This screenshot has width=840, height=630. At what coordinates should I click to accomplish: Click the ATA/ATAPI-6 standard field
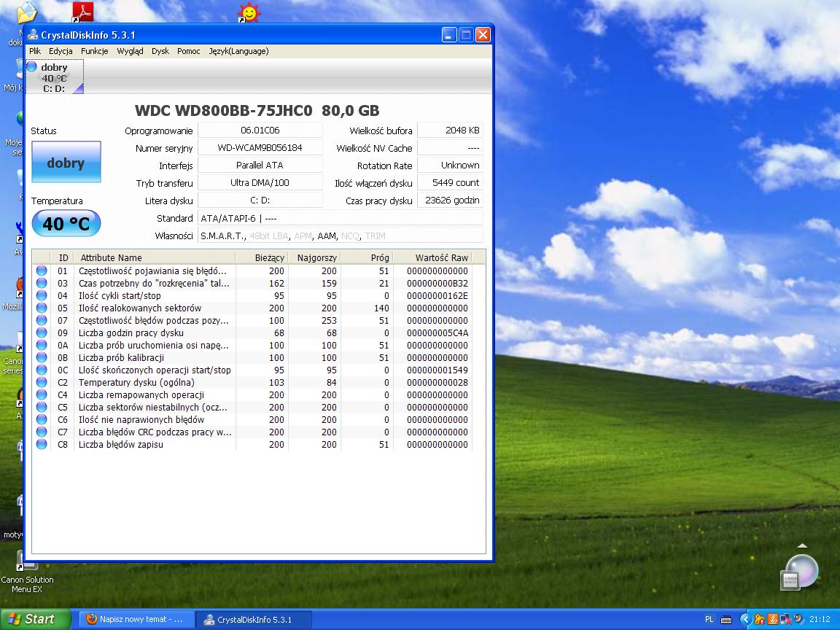click(x=341, y=218)
